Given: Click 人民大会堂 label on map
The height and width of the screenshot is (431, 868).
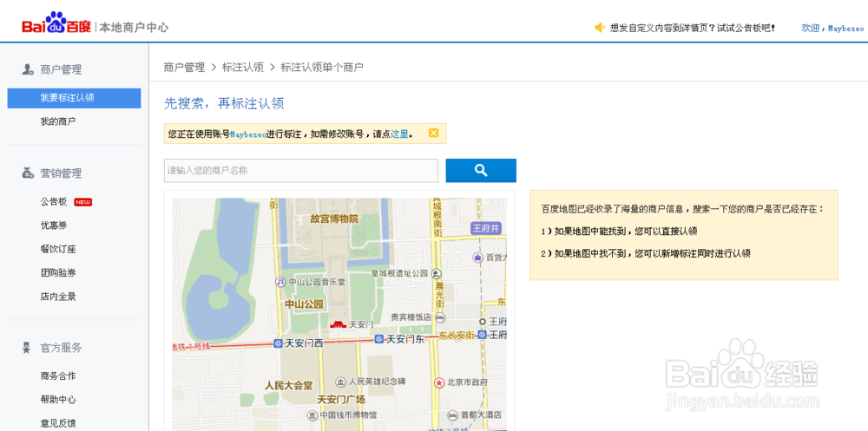Looking at the screenshot, I should tap(288, 385).
